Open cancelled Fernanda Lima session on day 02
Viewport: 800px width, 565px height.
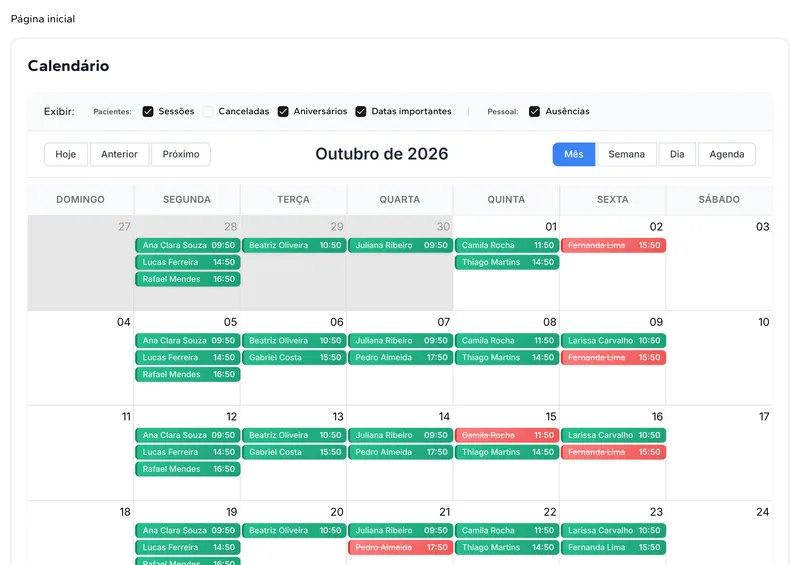tap(613, 245)
